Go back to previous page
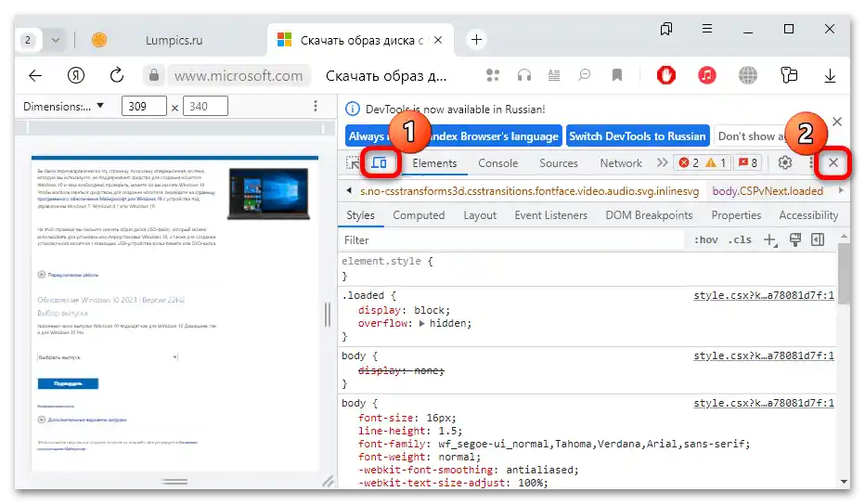 pyautogui.click(x=35, y=75)
